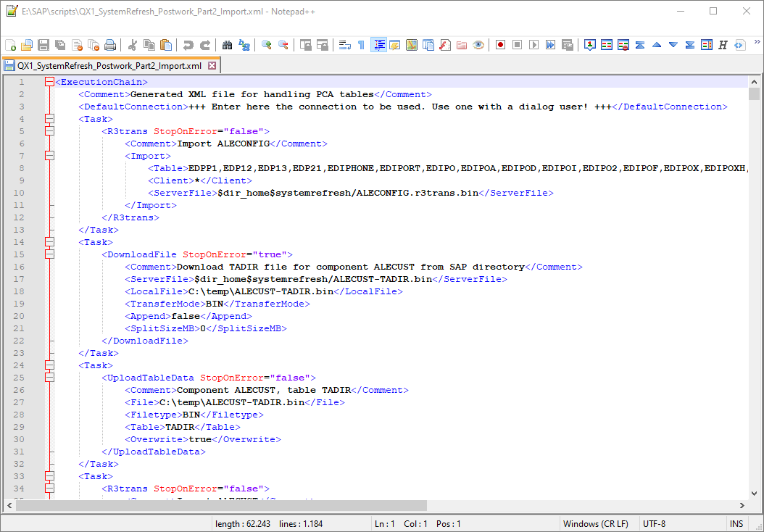
Task: Collapse the UploadTableData fold on line 25
Action: pos(49,378)
